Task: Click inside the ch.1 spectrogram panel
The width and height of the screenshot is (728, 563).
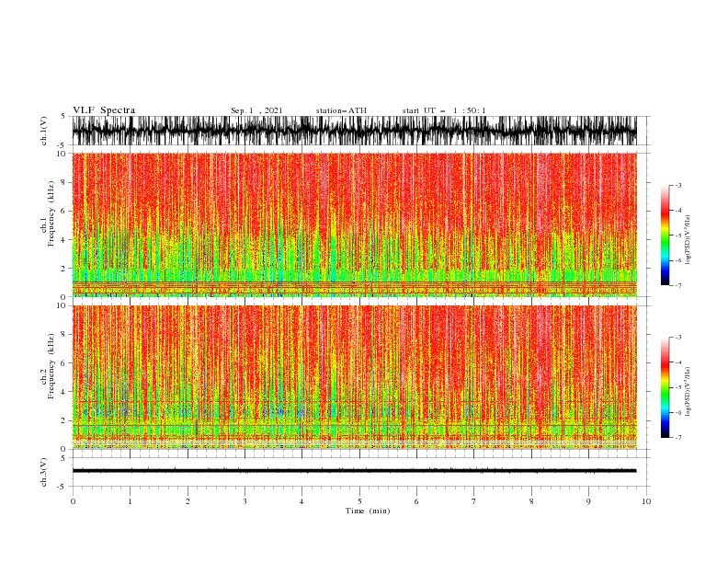Action: tap(354, 224)
